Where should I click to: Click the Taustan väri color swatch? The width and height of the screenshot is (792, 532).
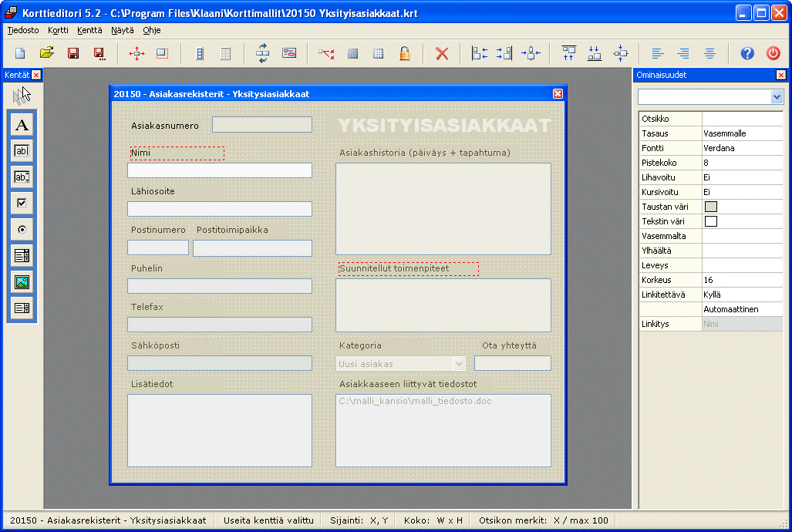(x=711, y=207)
